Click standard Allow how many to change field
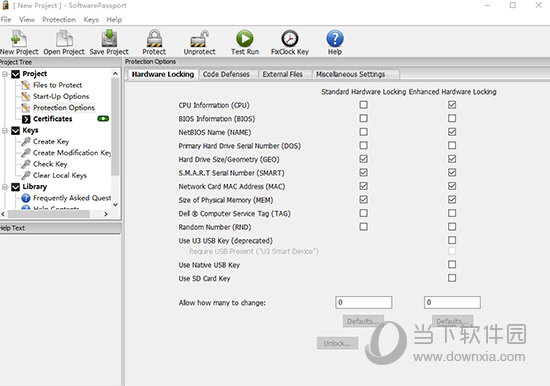The width and height of the screenshot is (550, 386). tap(363, 302)
